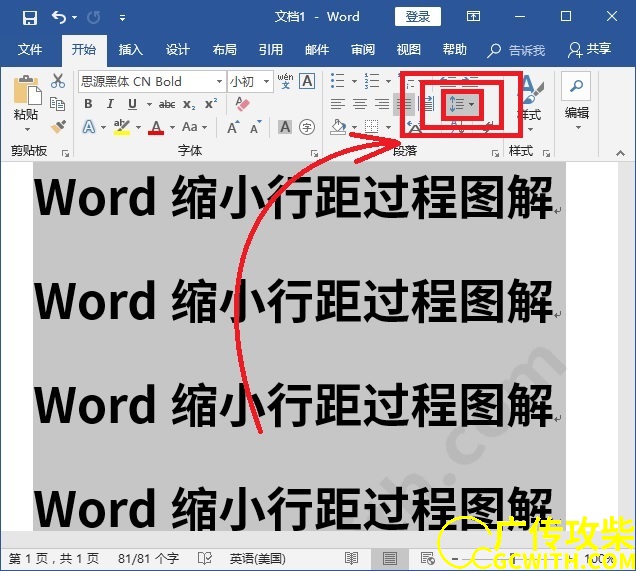Save the document with the floppy disk icon
The width and height of the screenshot is (636, 571).
pyautogui.click(x=30, y=17)
